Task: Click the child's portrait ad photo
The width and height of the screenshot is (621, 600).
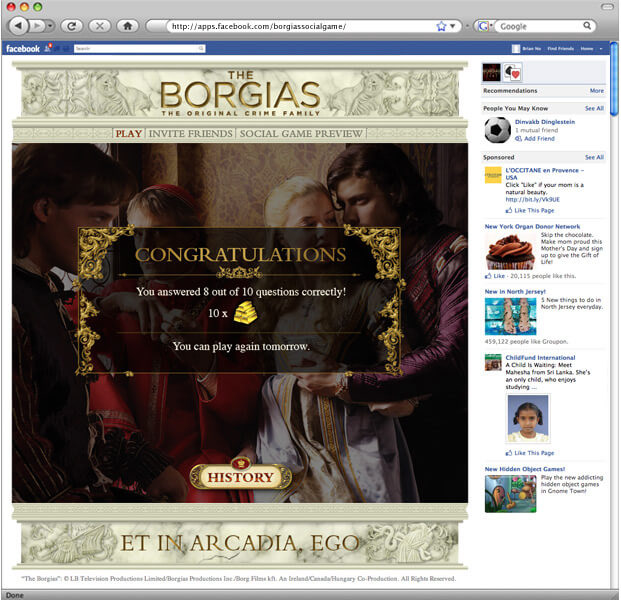Action: tap(528, 418)
